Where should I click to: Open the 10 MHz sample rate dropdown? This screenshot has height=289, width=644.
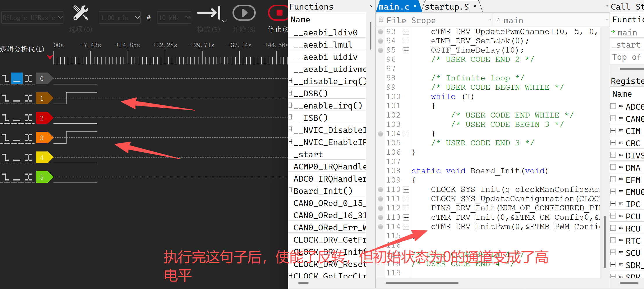(174, 18)
